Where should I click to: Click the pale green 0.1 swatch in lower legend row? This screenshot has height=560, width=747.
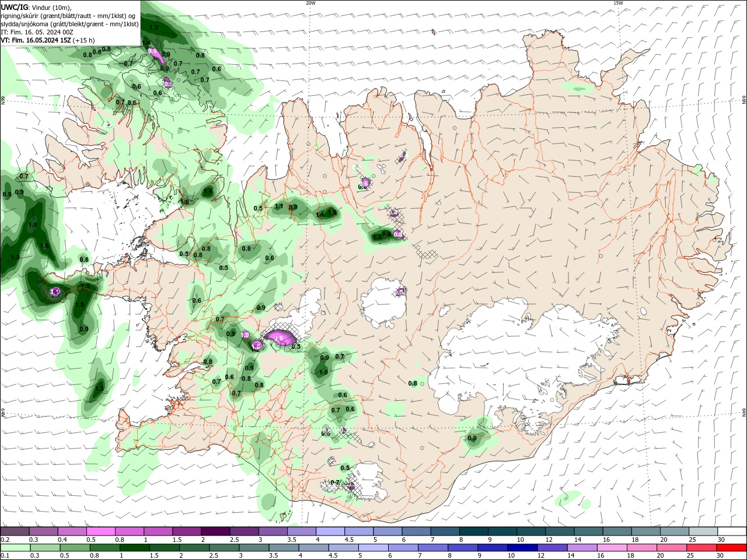coord(15,548)
